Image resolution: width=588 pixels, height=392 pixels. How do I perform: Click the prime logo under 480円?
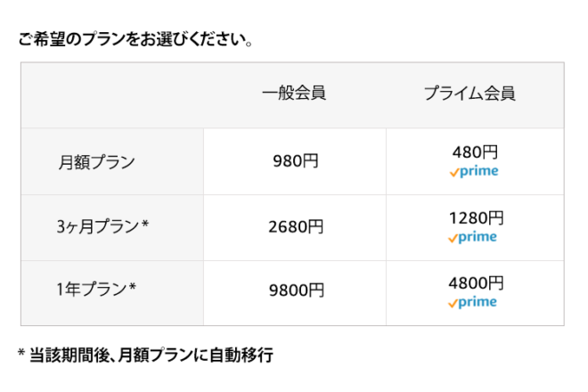tap(474, 172)
